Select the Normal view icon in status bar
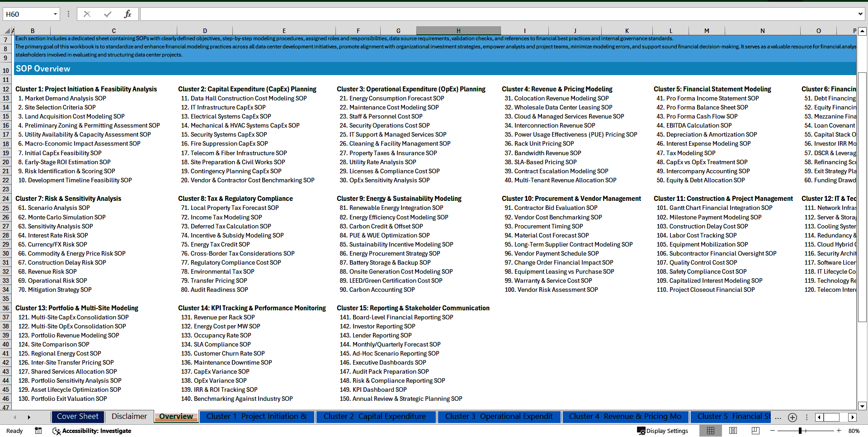Viewport: 868px width, 437px height. pos(711,431)
